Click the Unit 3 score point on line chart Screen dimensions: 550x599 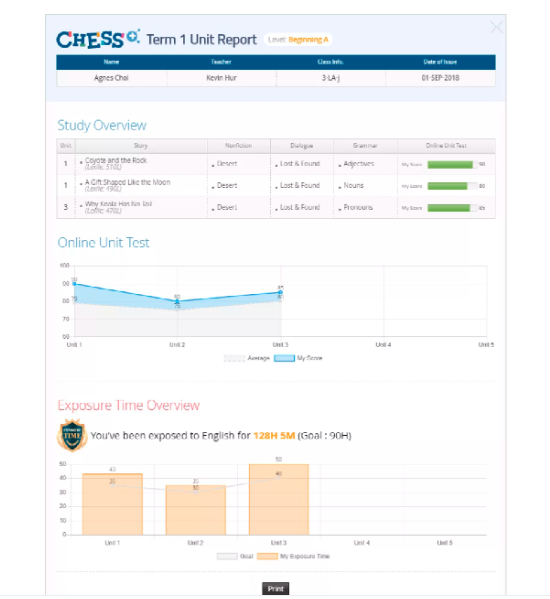coord(280,292)
